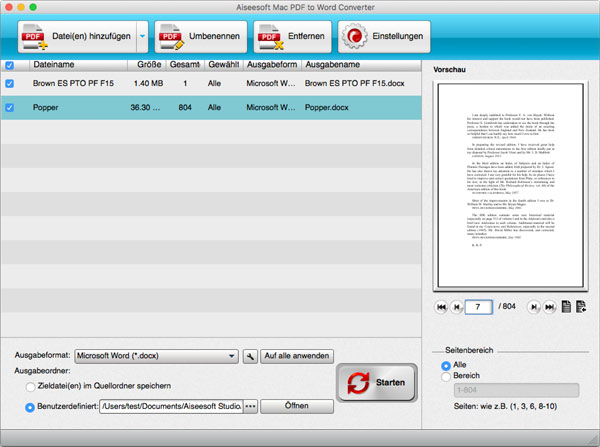Image resolution: width=600 pixels, height=447 pixels.
Task: Jump to the last preview page
Action: click(x=549, y=307)
